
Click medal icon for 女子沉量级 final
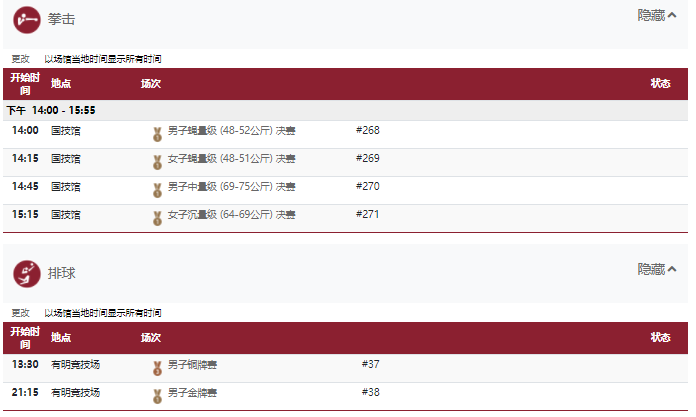click(157, 218)
